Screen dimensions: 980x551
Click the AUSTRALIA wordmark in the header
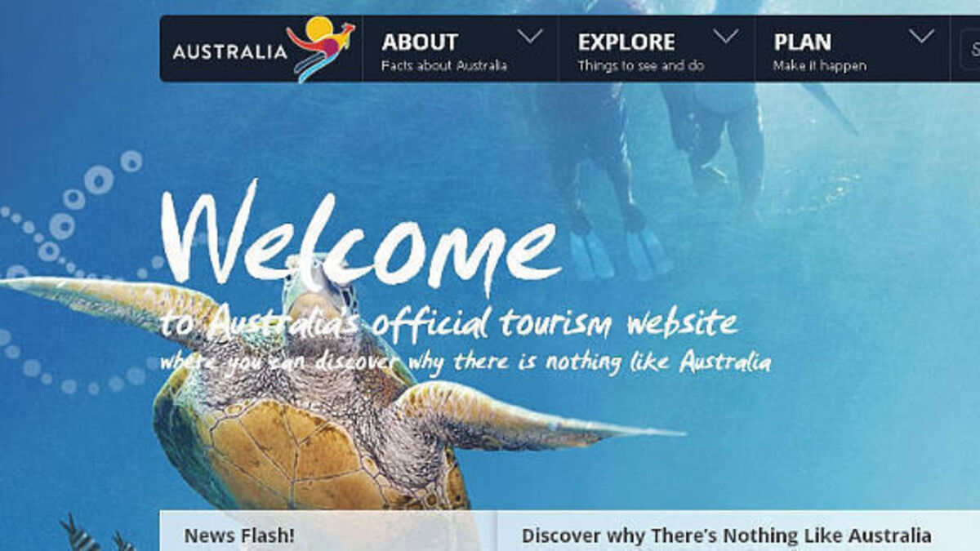229,53
